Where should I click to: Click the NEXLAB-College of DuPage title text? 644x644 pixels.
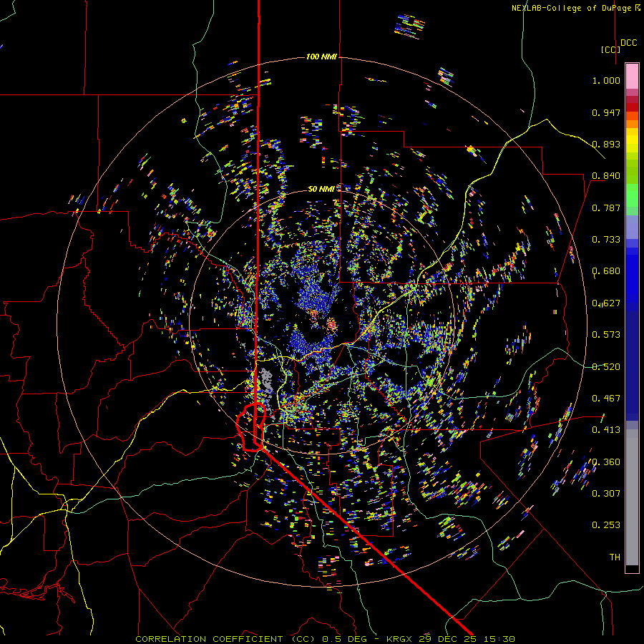pos(576,8)
